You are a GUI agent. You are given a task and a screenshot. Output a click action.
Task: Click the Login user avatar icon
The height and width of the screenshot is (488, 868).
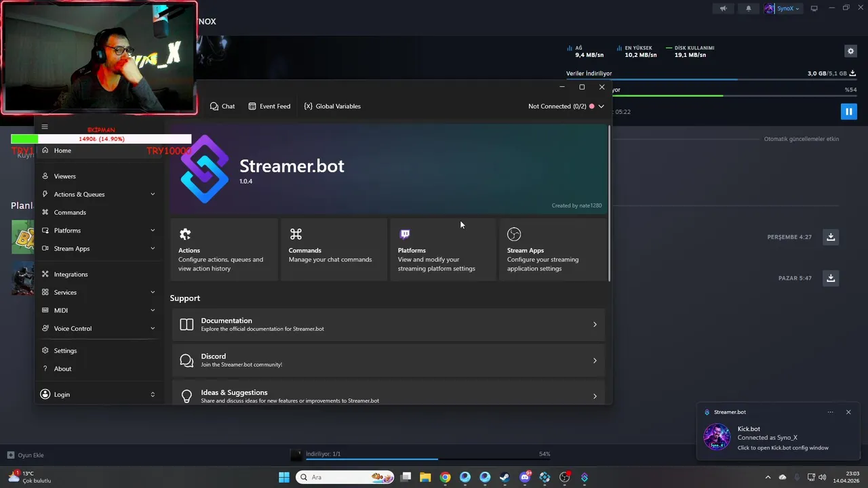click(45, 394)
